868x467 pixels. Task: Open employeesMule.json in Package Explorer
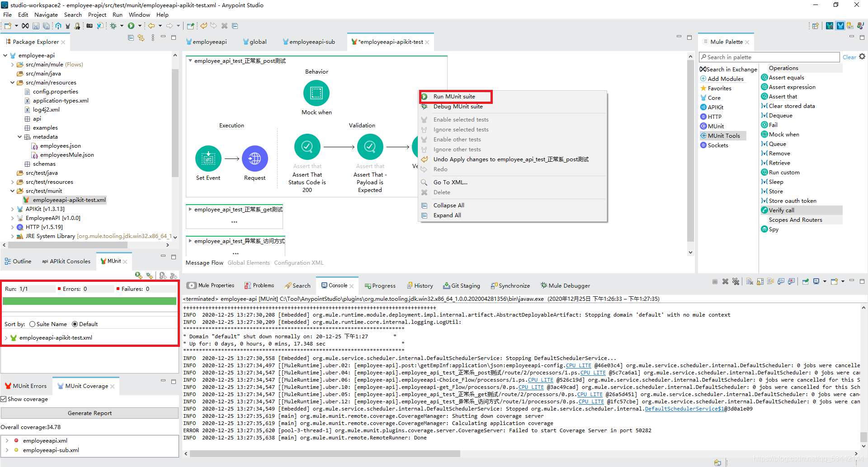pyautogui.click(x=67, y=155)
